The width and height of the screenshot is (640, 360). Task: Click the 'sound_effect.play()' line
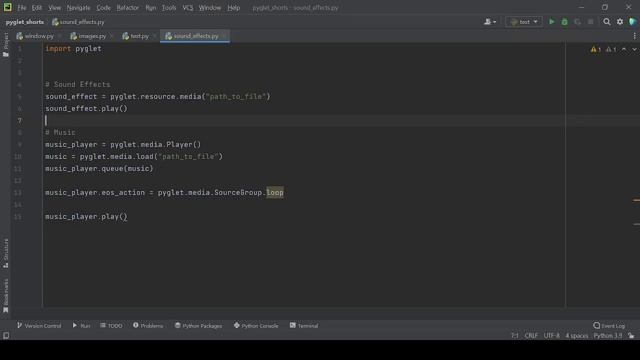pyautogui.click(x=86, y=109)
